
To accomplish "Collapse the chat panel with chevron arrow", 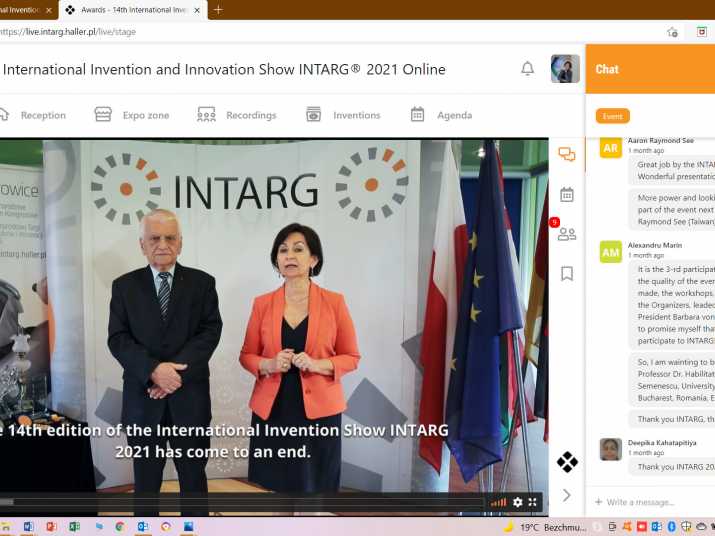I will (x=567, y=495).
